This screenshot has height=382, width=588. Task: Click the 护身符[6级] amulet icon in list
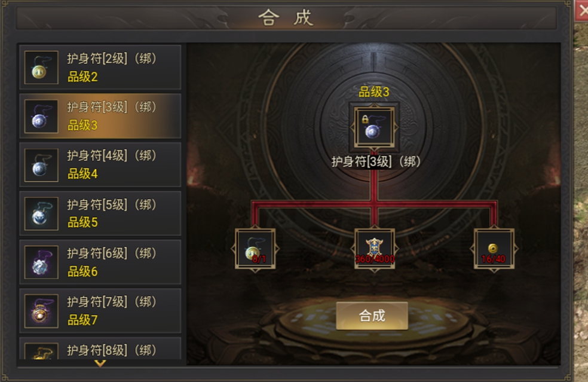(41, 262)
